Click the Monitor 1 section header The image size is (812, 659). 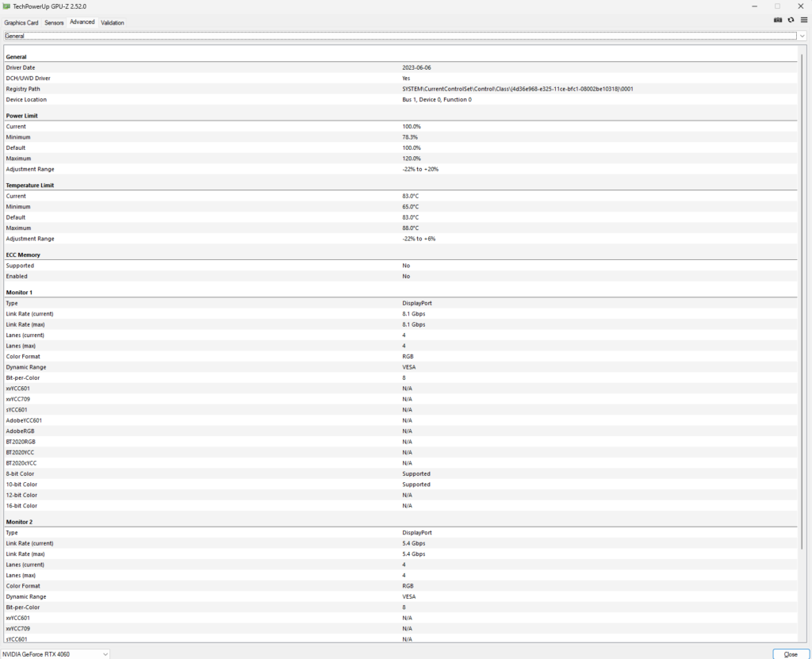pos(19,293)
